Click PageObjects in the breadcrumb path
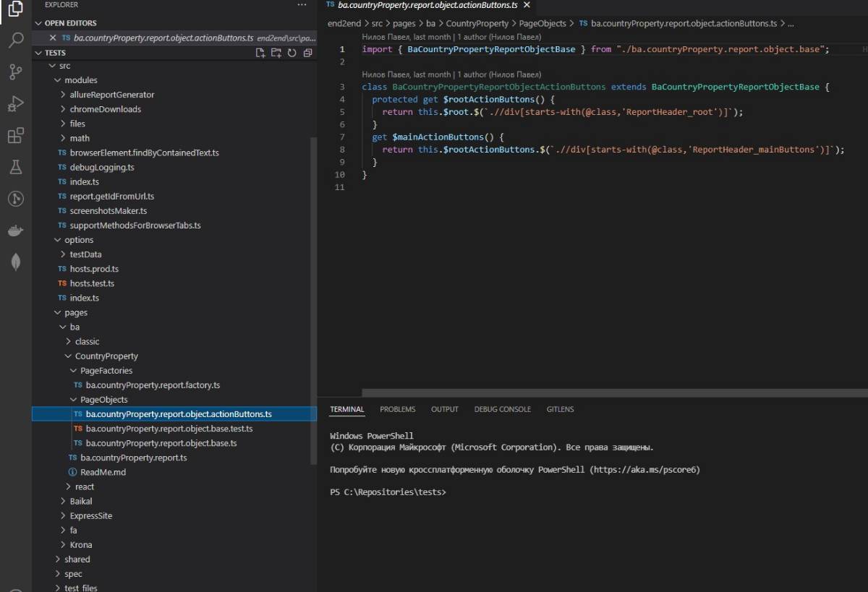The width and height of the screenshot is (868, 592). pos(542,23)
